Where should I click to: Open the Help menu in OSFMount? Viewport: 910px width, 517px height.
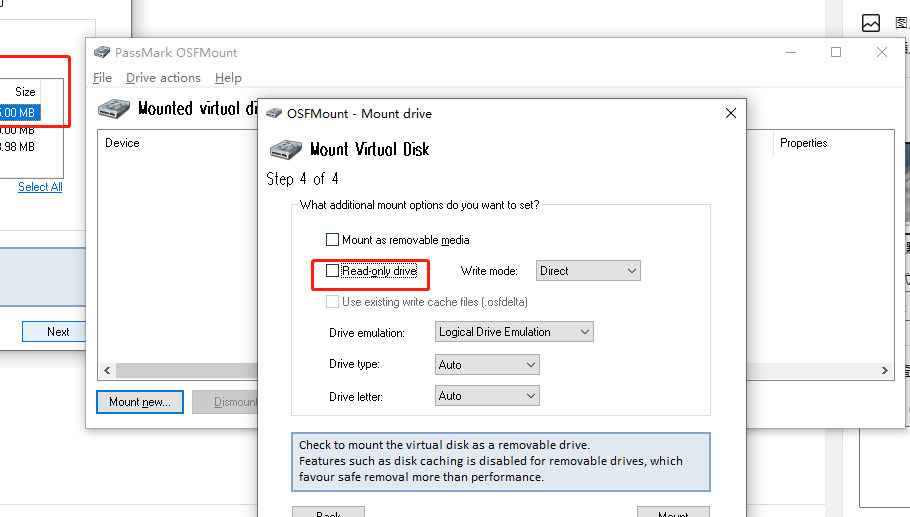(x=228, y=78)
